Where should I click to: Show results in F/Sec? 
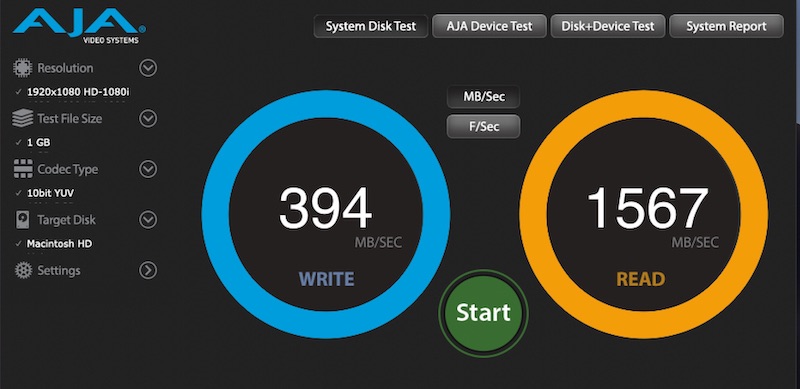[x=483, y=127]
